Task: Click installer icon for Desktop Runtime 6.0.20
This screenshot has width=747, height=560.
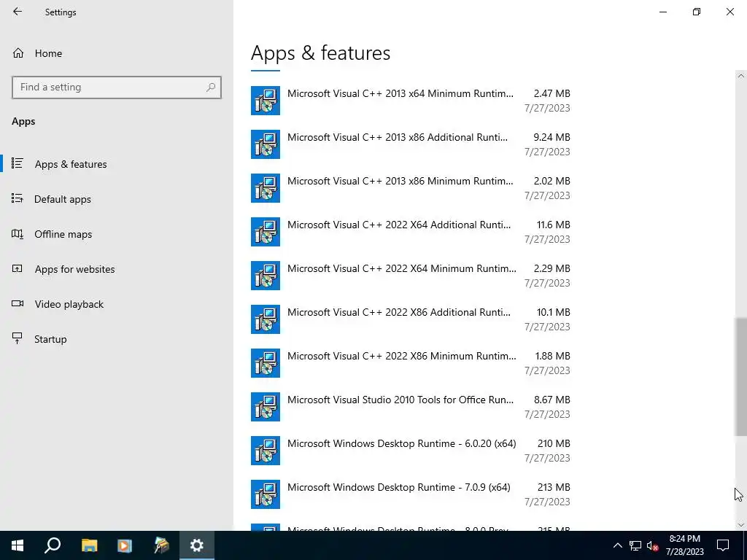Action: coord(266,451)
